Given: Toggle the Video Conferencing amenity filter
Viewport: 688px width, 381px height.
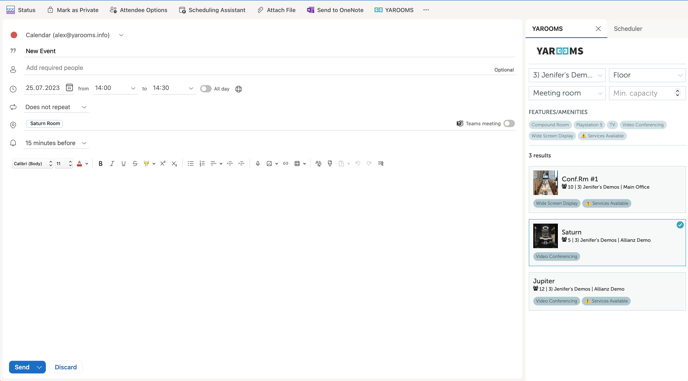Looking at the screenshot, I should point(643,125).
